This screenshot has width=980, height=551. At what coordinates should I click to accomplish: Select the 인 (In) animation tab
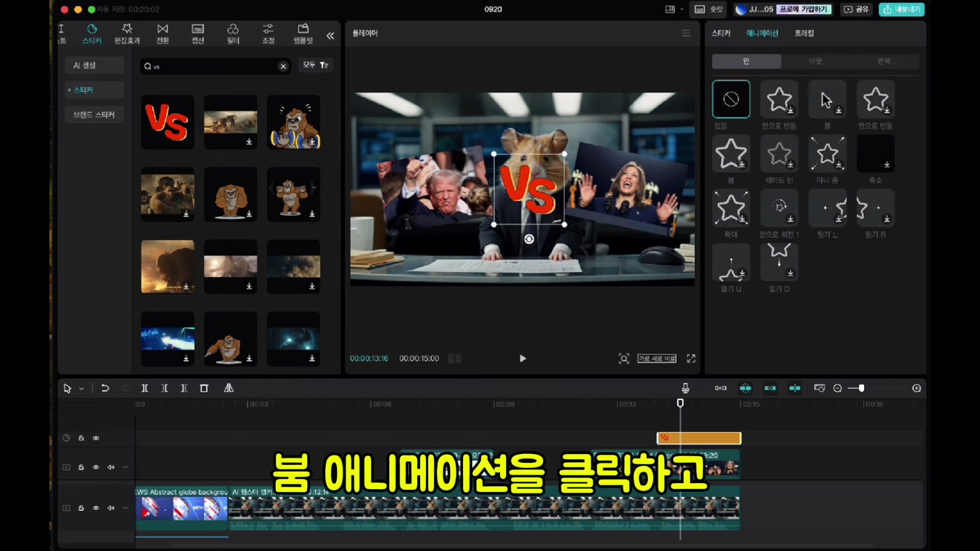pyautogui.click(x=746, y=61)
